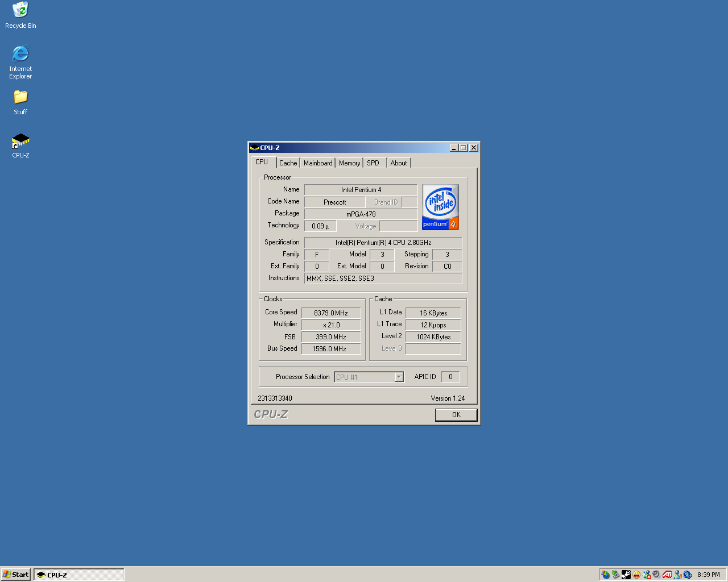Select the Internet Explorer desktop icon
This screenshot has height=582, width=728.
click(x=20, y=62)
